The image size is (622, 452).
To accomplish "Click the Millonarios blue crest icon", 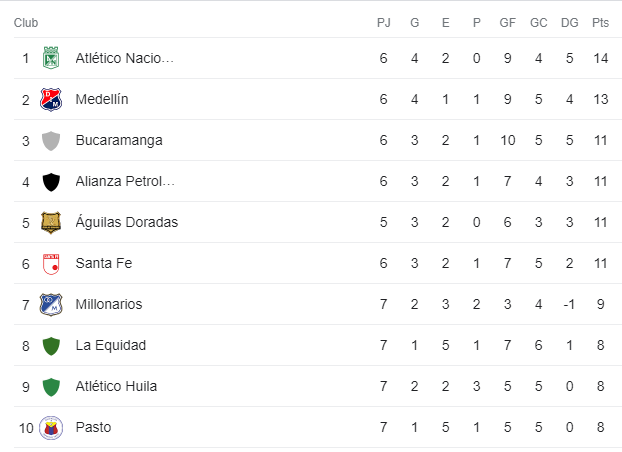I will (x=51, y=304).
